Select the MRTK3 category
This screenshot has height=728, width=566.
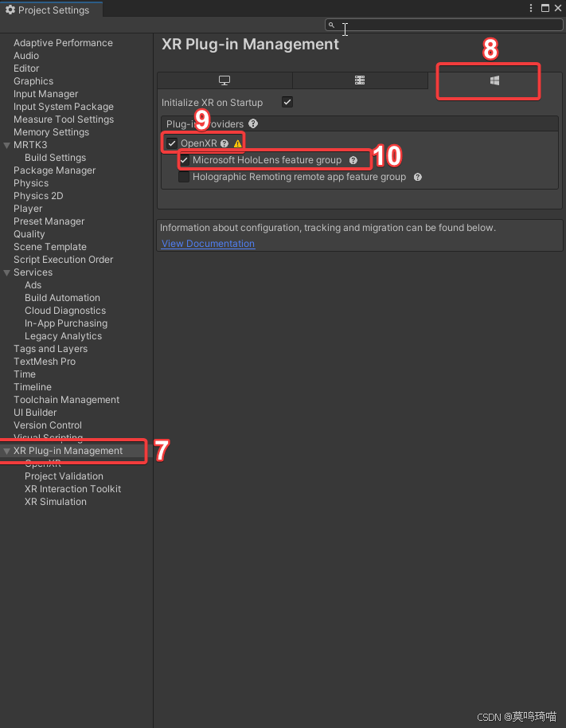30,145
